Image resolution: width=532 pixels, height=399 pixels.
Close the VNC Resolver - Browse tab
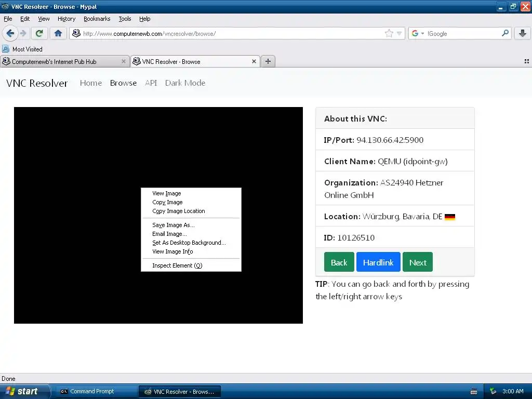(x=254, y=61)
